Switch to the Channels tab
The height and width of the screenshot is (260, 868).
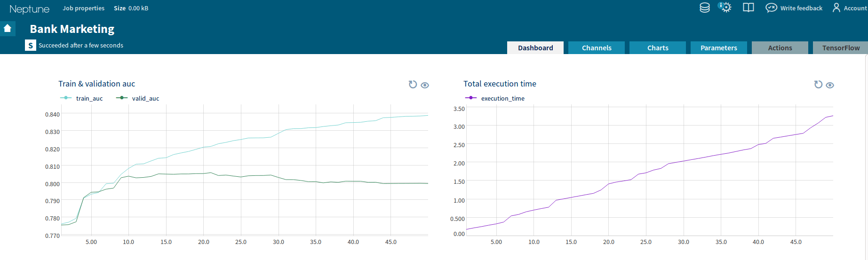(596, 48)
